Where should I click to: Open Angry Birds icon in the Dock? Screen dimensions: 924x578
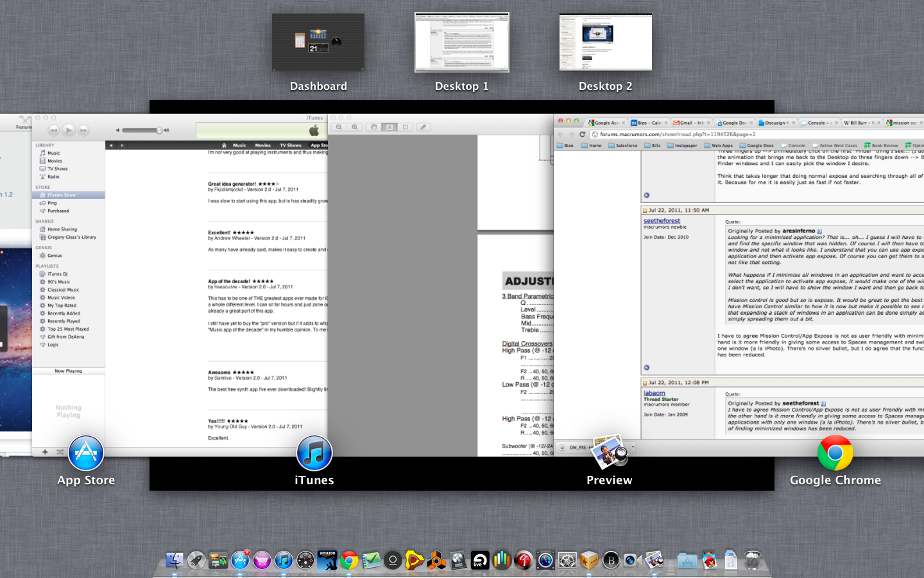click(709, 560)
